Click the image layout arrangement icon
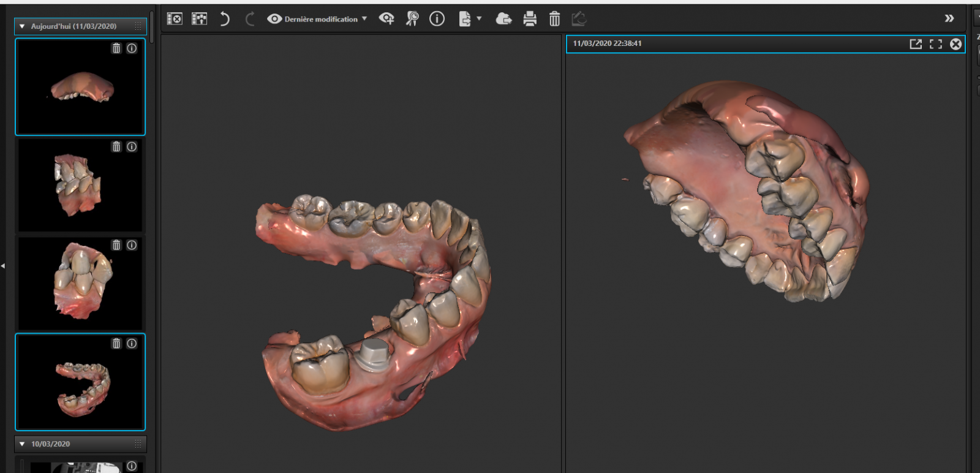Screen dimensions: 980x473 (x=199, y=19)
